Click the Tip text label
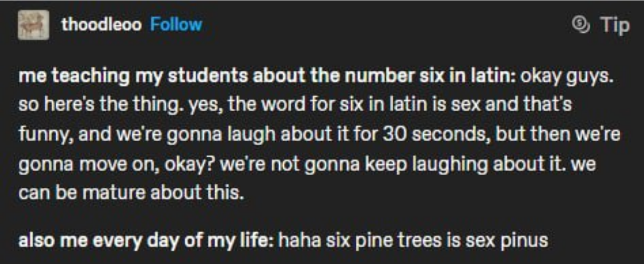This screenshot has width=644, height=264. point(614,25)
